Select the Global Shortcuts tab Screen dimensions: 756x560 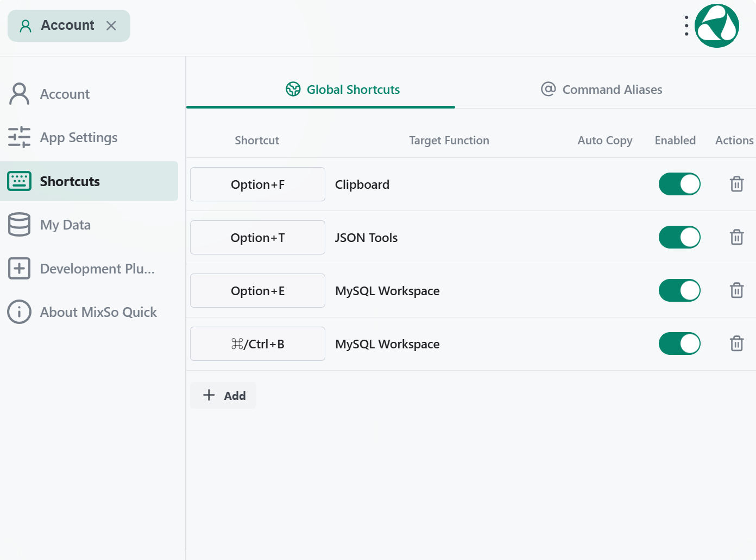[x=343, y=90]
